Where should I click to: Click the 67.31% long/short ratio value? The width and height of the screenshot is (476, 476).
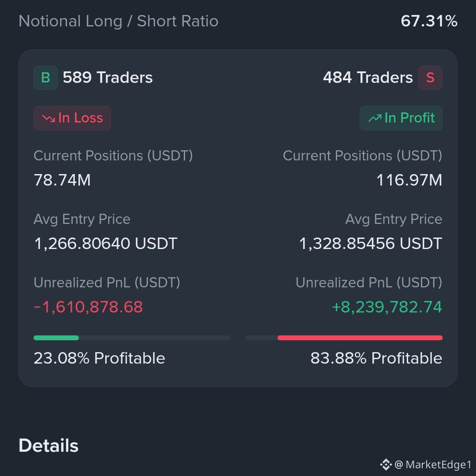(x=429, y=21)
